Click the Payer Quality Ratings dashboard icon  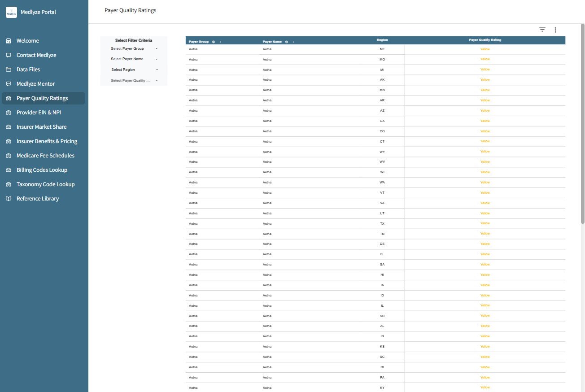coord(9,98)
